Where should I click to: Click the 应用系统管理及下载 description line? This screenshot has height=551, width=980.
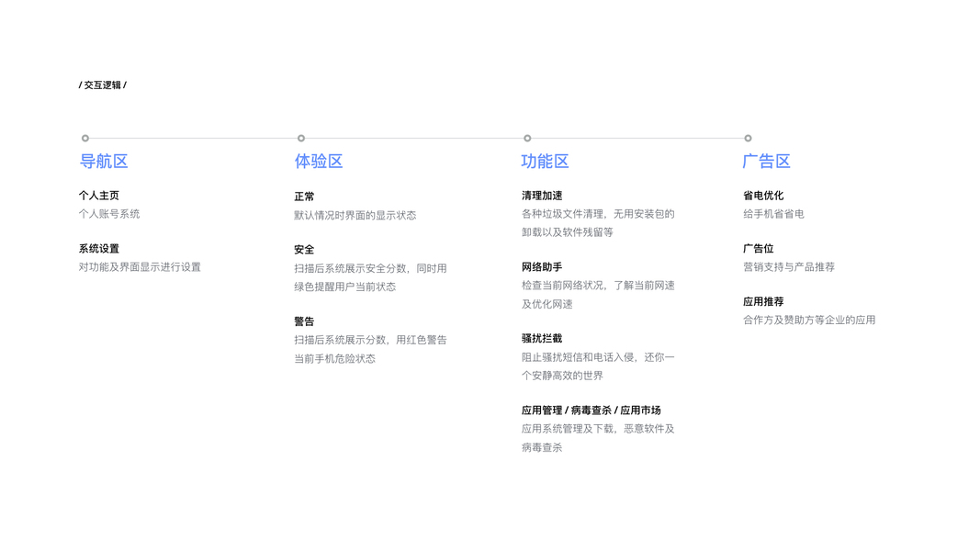(x=598, y=429)
